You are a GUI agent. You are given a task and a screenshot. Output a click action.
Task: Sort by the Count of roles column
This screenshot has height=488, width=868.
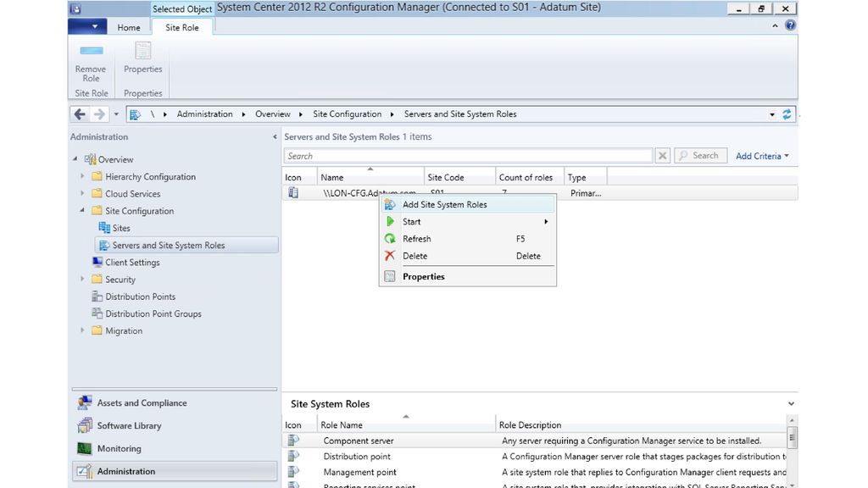(530, 177)
